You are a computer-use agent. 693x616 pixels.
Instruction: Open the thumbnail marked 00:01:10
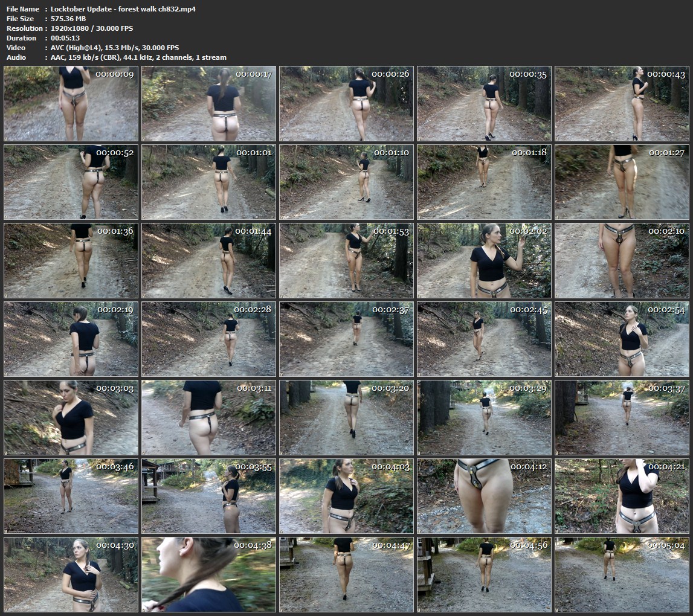pyautogui.click(x=347, y=182)
